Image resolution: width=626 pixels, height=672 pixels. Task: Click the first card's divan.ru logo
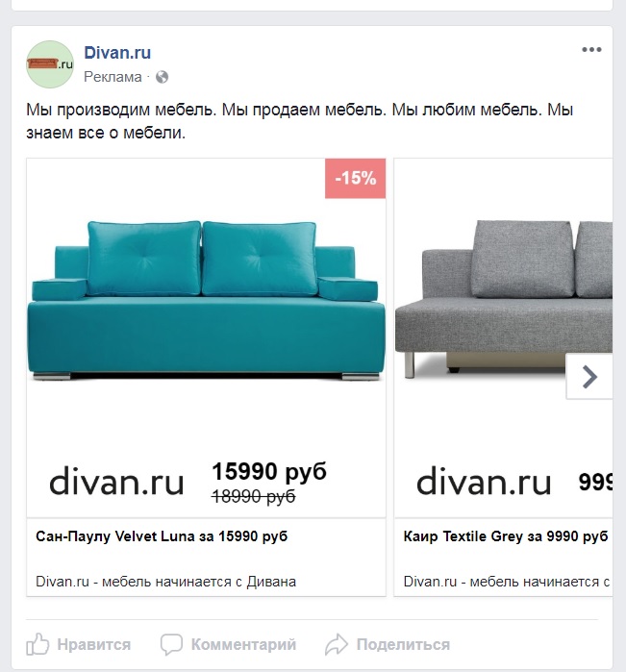116,482
